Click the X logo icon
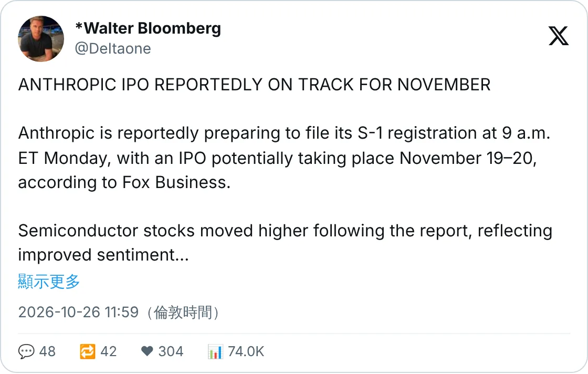Viewport: 588px width, 374px height. 559,36
